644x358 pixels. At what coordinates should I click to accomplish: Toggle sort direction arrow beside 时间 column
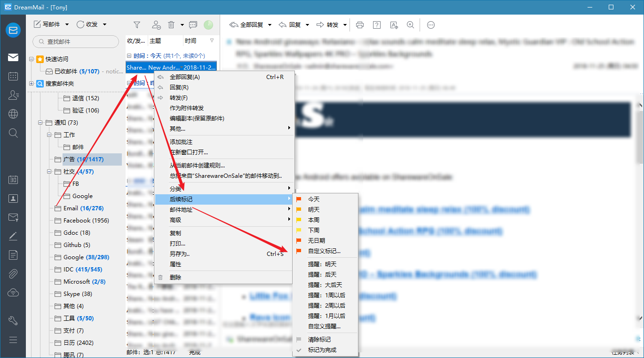click(212, 40)
